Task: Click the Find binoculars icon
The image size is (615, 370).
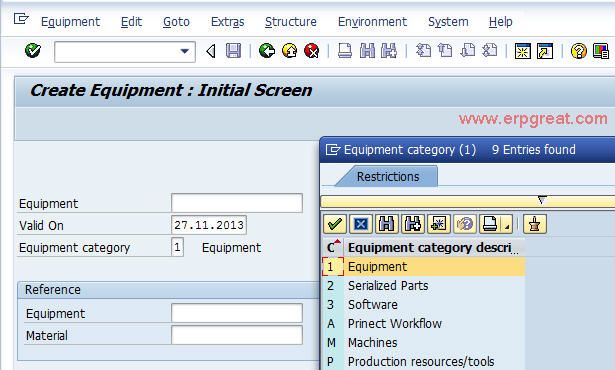Action: 367,51
